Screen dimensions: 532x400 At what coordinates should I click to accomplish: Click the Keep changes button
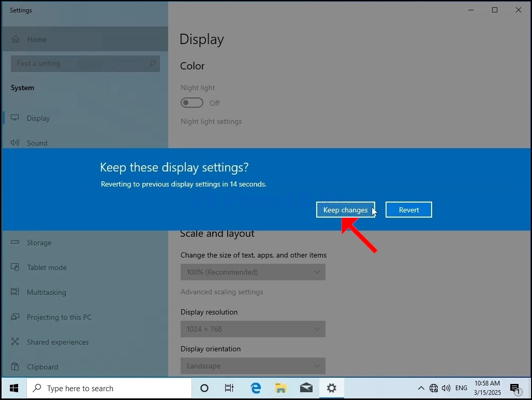[345, 210]
